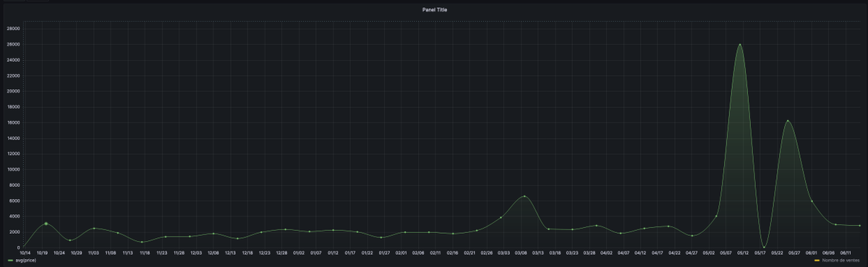The width and height of the screenshot is (868, 267).
Task: Click the 04/27 x-axis date label
Action: [692, 253]
